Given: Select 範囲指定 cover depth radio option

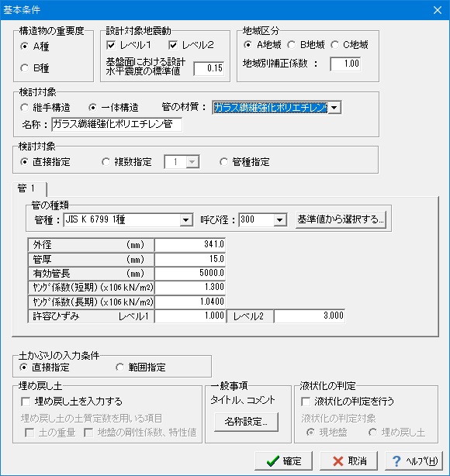Looking at the screenshot, I should tap(119, 367).
